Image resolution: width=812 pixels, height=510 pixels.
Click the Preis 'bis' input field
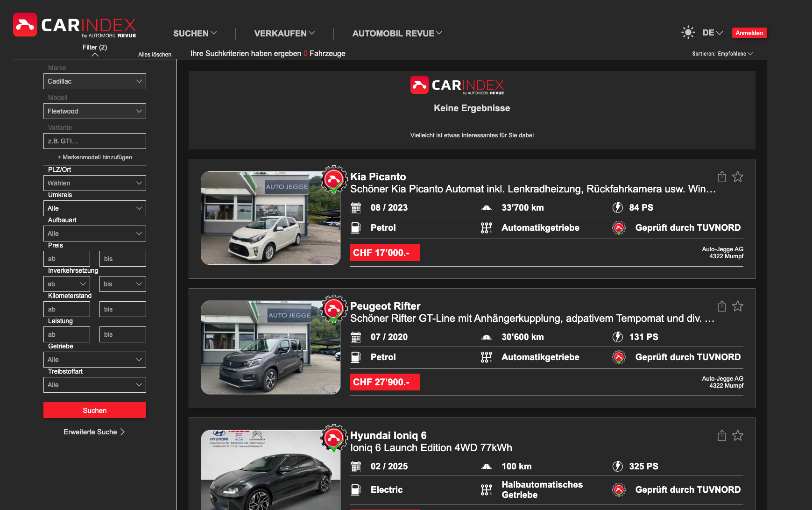pos(123,259)
